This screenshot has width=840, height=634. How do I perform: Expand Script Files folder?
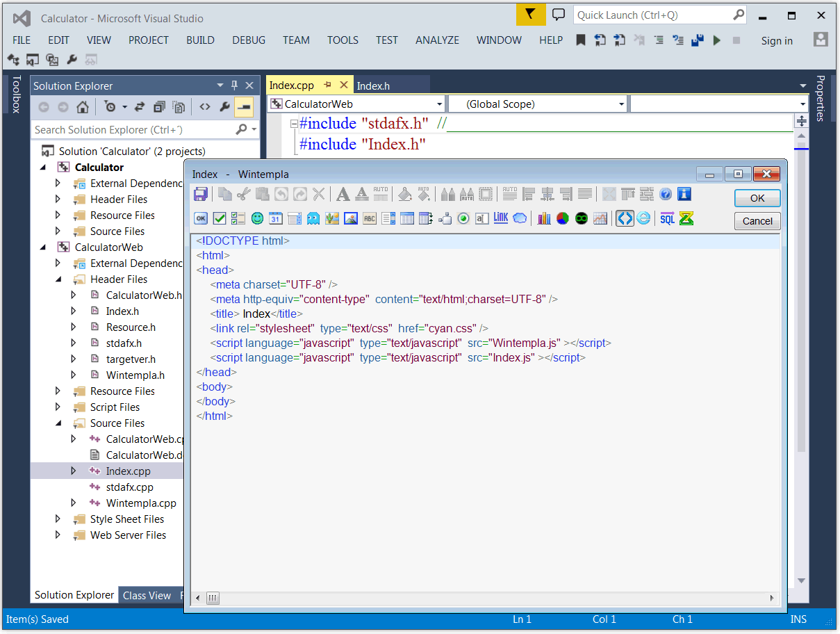point(59,407)
